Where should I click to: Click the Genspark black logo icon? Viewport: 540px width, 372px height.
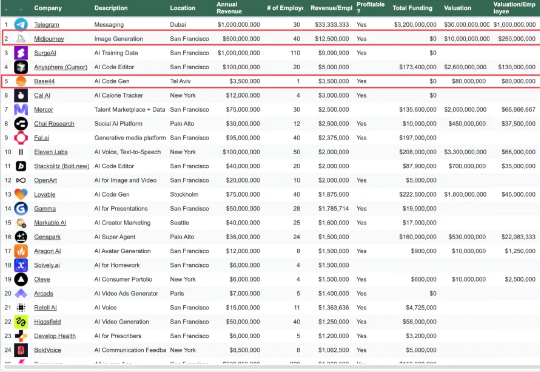point(21,237)
